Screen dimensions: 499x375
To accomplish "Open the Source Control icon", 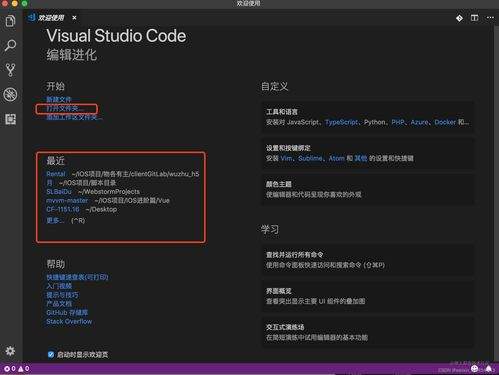I will 10,70.
